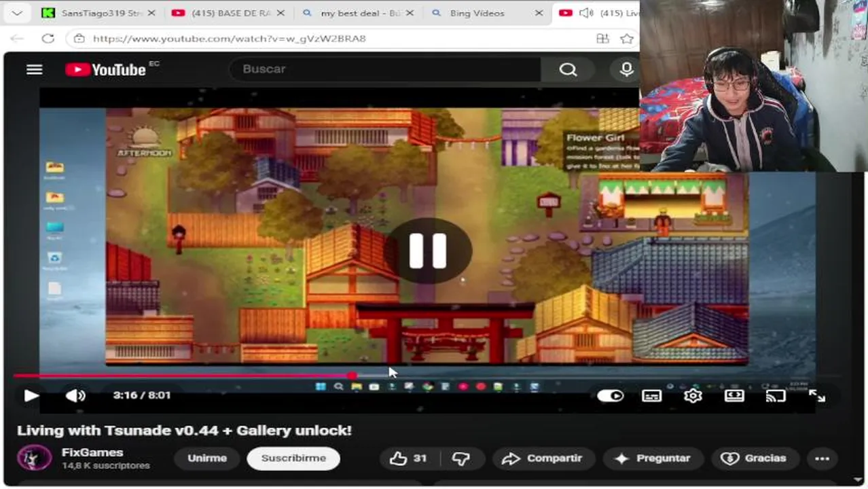868x489 pixels.
Task: Open the YouTube hamburger guide menu
Action: coord(34,69)
